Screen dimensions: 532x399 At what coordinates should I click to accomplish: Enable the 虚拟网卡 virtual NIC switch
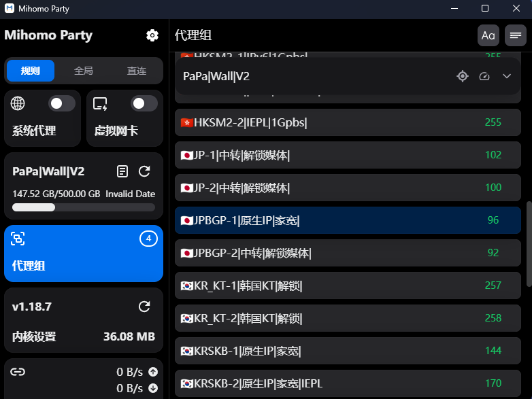pos(144,103)
